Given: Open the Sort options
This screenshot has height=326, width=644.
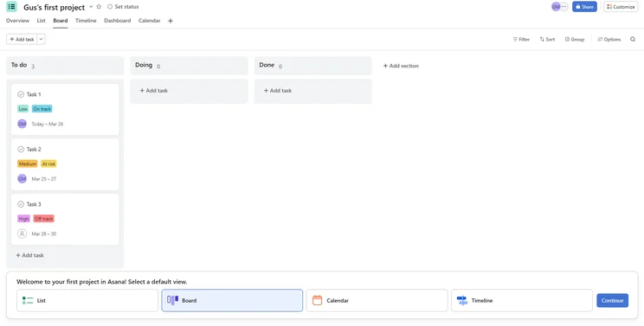Looking at the screenshot, I should 547,40.
